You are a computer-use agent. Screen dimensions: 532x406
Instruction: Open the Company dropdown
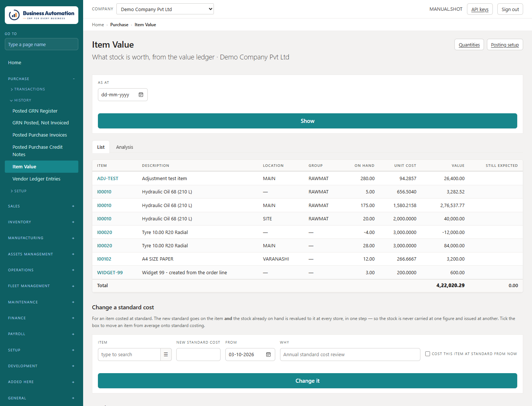coord(165,9)
